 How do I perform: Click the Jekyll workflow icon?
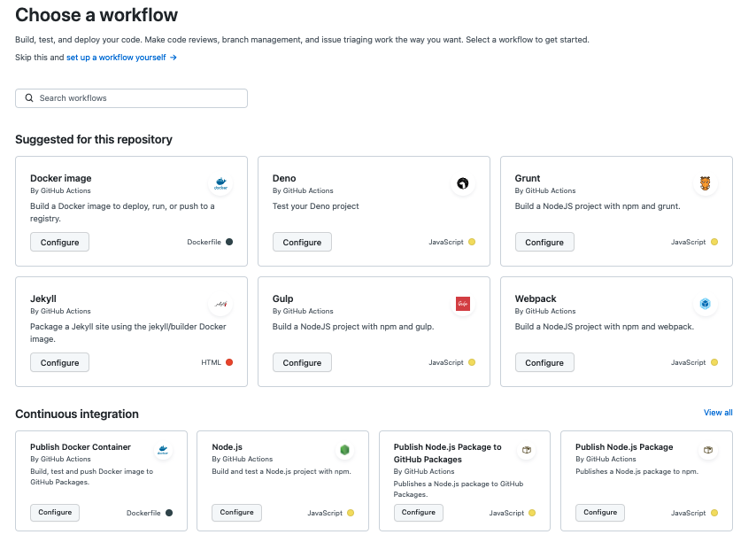220,304
